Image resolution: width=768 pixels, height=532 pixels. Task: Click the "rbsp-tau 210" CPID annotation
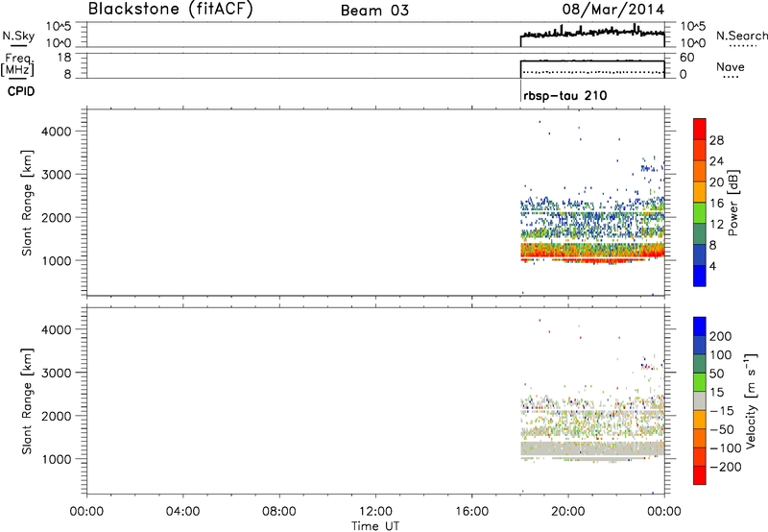pos(564,95)
